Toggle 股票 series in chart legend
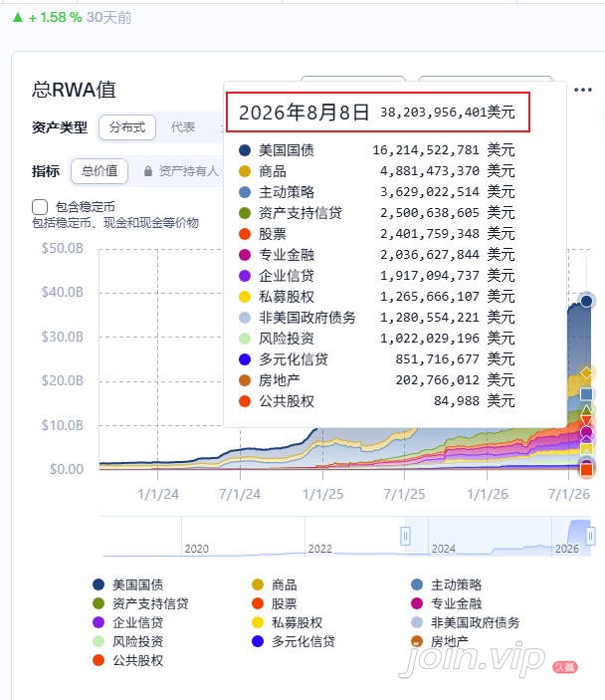Screen dimensions: 605x700 tap(274, 603)
